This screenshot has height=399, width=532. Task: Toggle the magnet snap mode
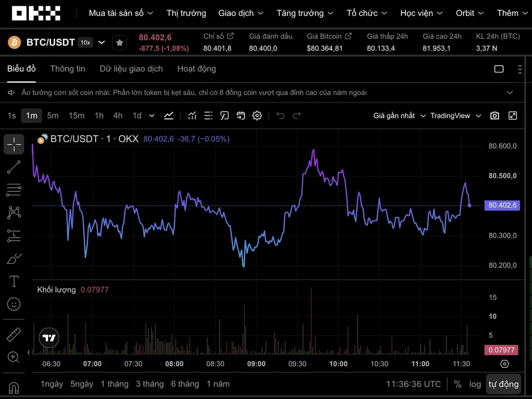(14, 388)
